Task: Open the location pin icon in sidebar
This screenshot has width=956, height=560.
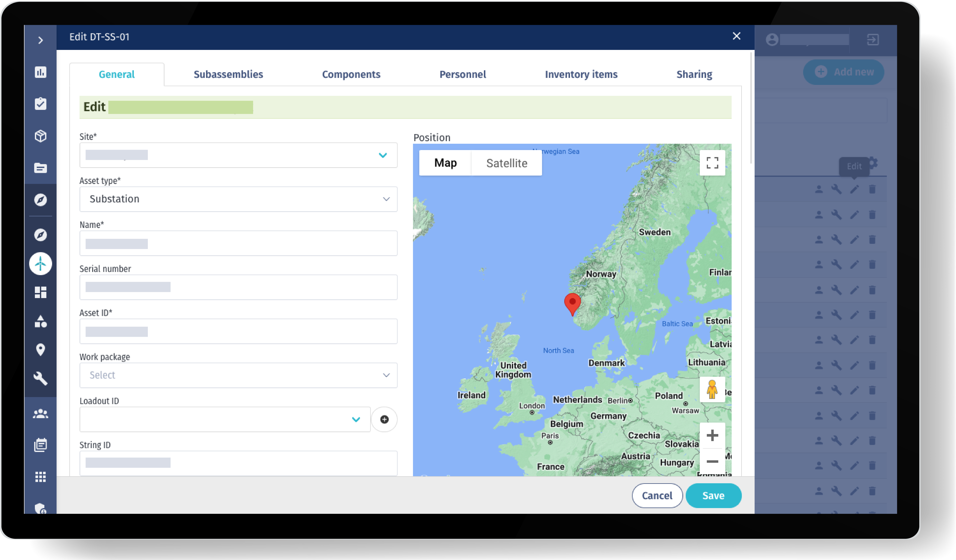Action: [x=41, y=350]
